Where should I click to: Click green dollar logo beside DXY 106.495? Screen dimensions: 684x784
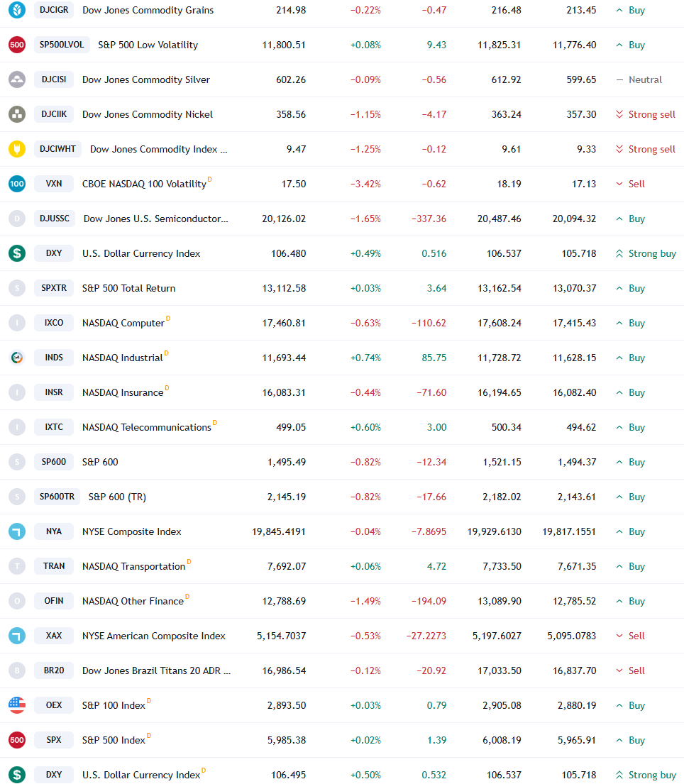tap(17, 775)
